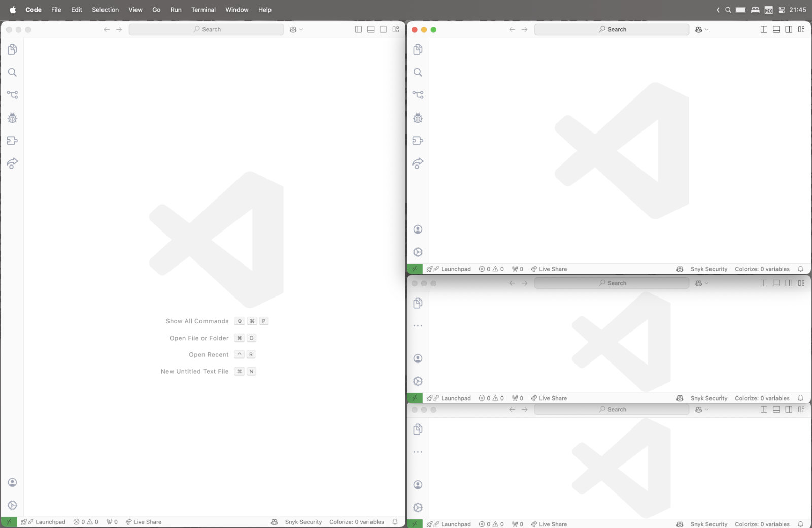812x528 pixels.
Task: Click Colorize: 0 variables in the left window
Action: pyautogui.click(x=357, y=522)
